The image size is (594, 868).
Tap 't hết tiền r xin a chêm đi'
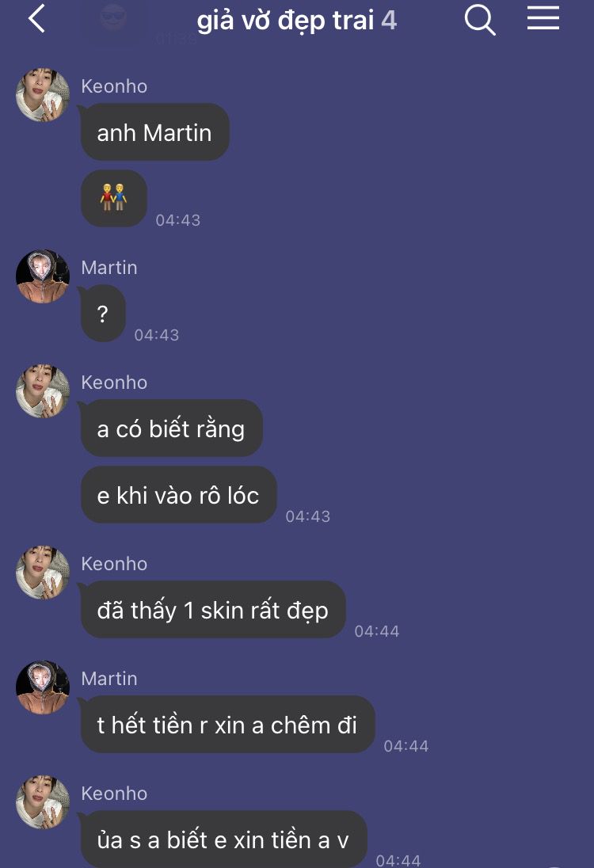[227, 725]
